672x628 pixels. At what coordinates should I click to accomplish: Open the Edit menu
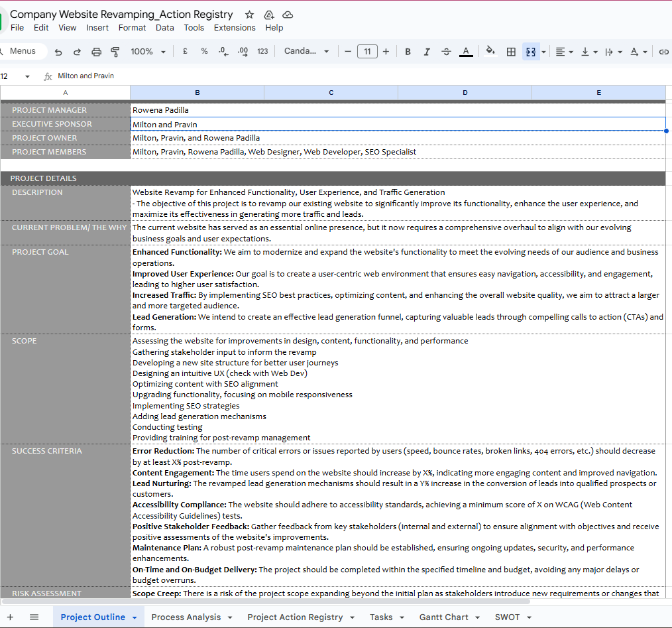pos(41,27)
